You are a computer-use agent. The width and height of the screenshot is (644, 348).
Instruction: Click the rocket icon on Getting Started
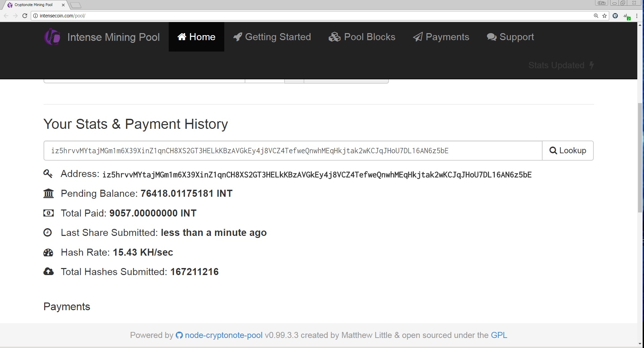[238, 37]
